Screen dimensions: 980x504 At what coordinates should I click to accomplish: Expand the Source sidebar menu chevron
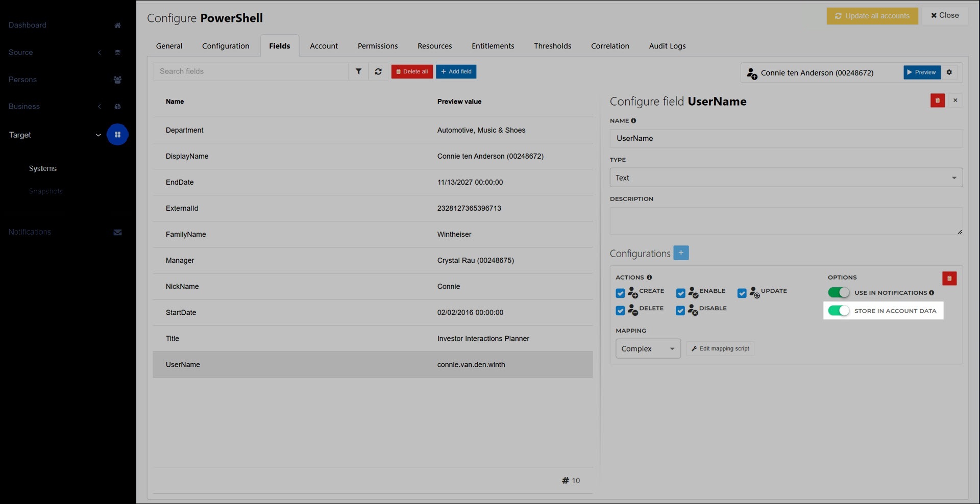pos(100,53)
